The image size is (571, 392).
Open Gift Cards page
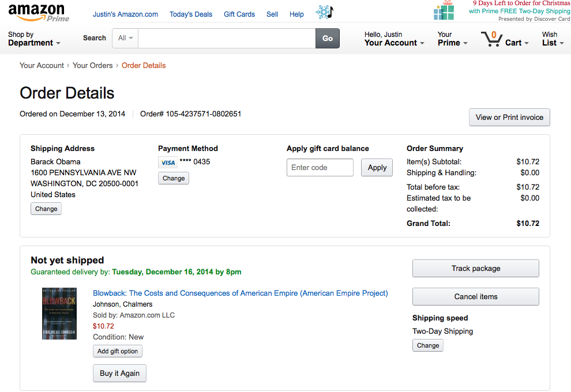coord(239,14)
